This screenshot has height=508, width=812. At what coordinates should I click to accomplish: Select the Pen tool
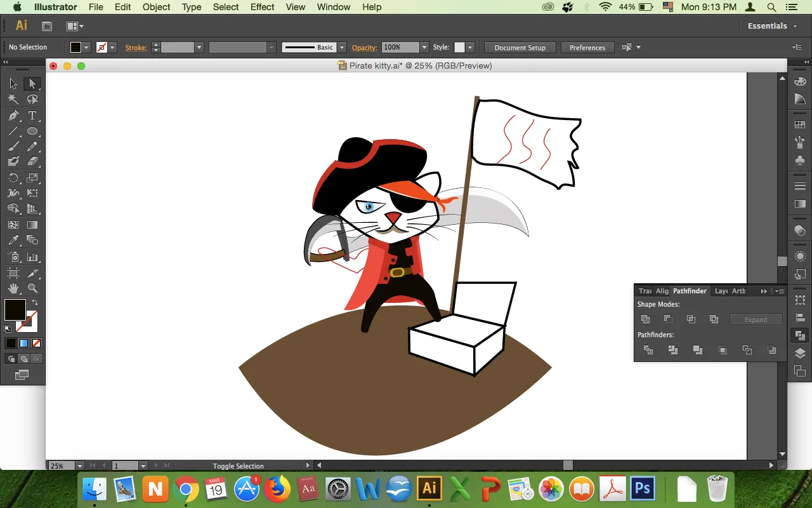click(x=13, y=116)
